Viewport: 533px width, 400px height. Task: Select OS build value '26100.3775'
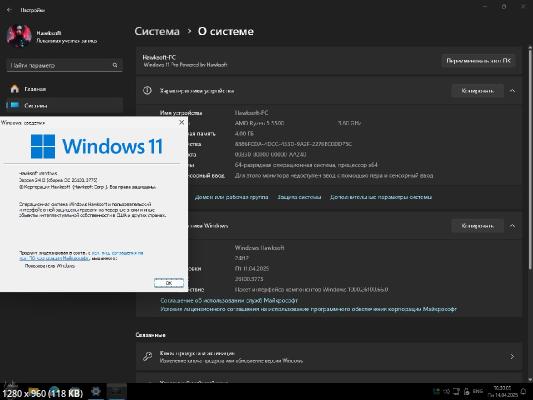(249, 279)
